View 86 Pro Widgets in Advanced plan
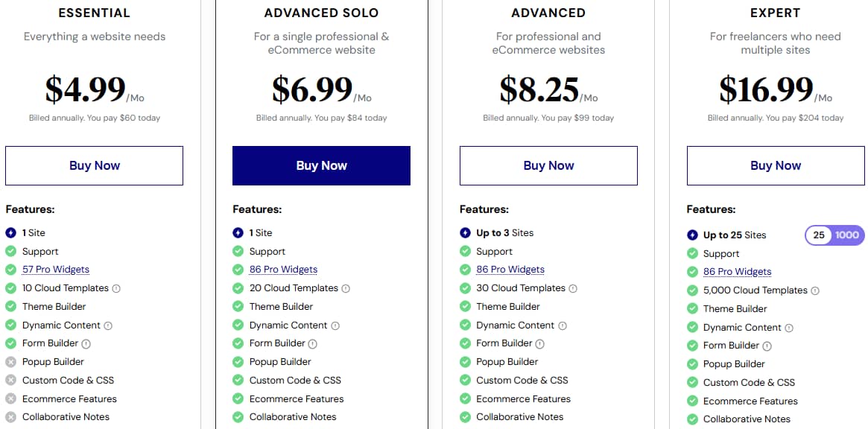 (x=510, y=270)
